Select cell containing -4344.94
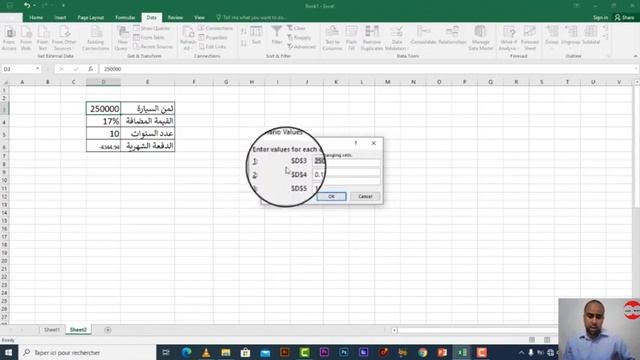This screenshot has height=360, width=640. tap(103, 146)
